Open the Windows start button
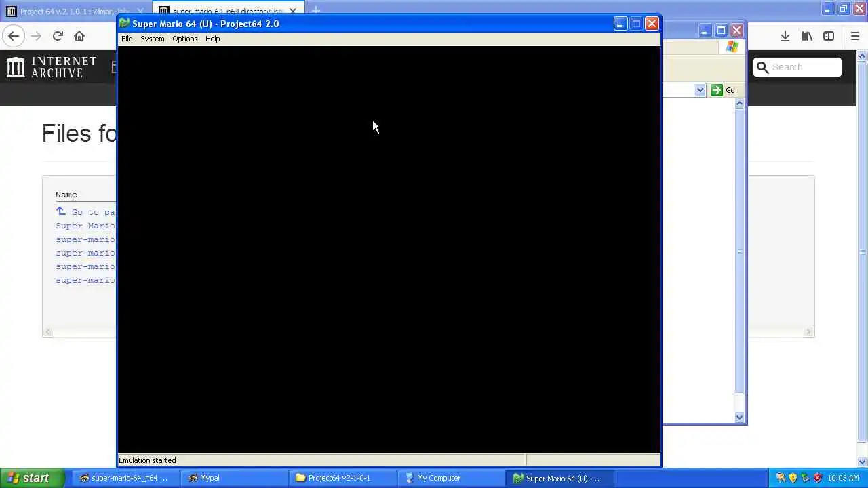 pos(31,478)
